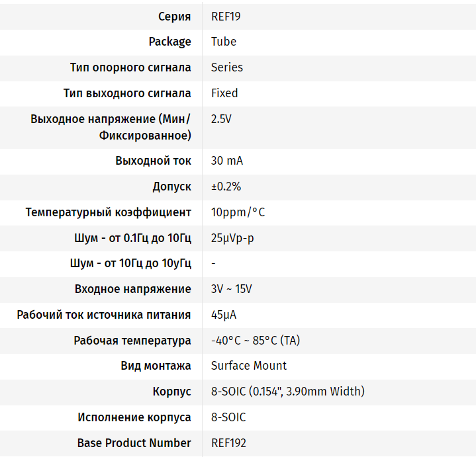
Task: Select the -40°C ~ 85°C (TA) value
Action: 256,341
